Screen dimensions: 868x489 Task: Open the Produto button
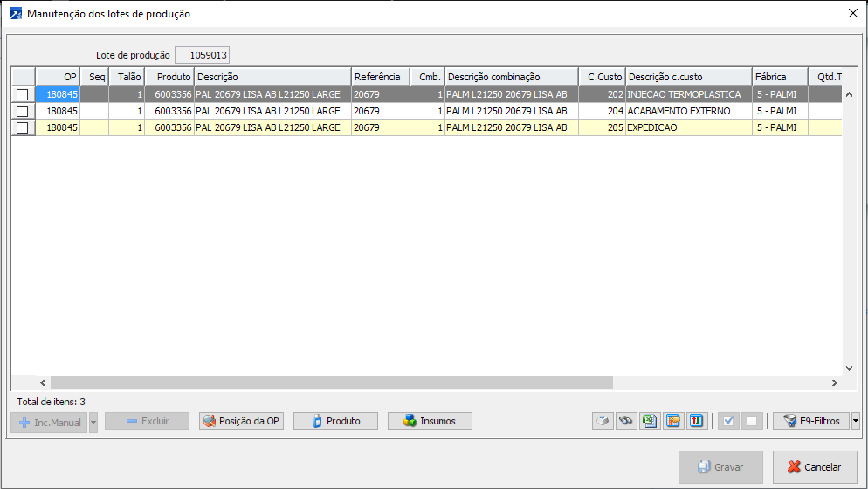(335, 421)
